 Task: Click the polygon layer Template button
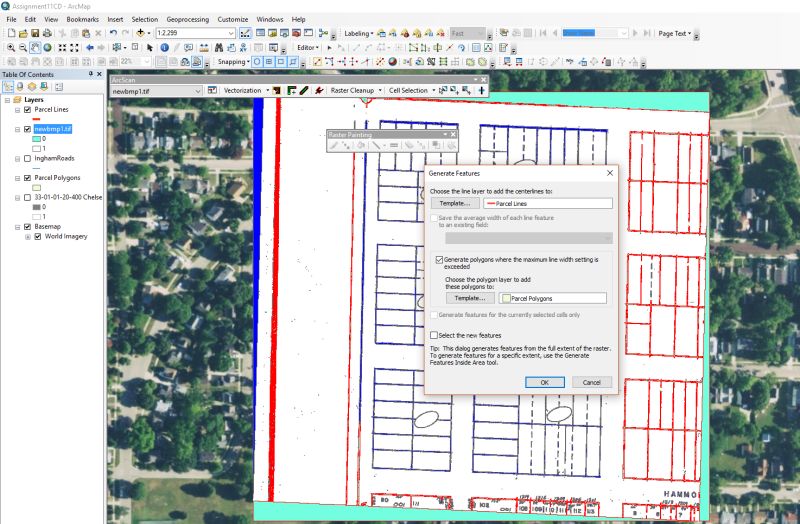[470, 298]
